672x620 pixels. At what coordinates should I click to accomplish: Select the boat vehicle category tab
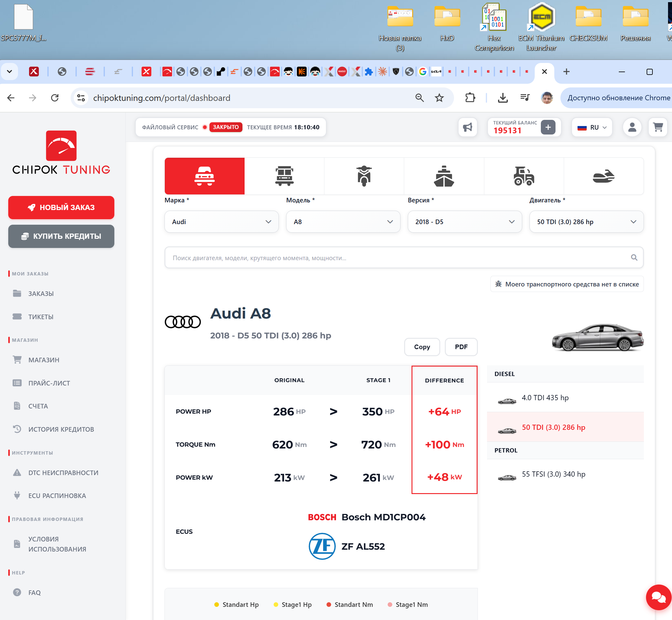pyautogui.click(x=444, y=176)
